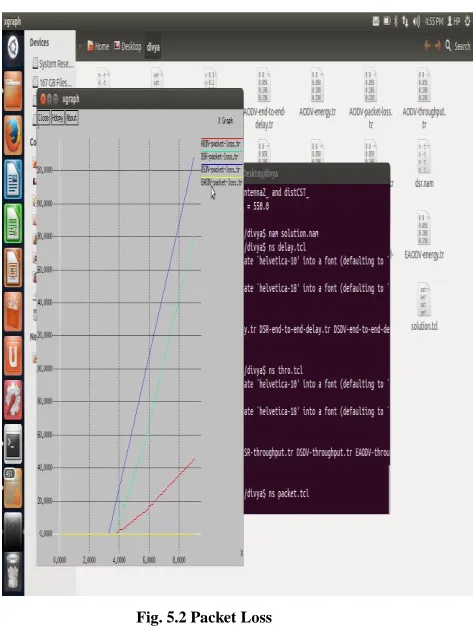Select the EAODV-energy.tr file
The width and height of the screenshot is (474, 626).
pos(424,235)
